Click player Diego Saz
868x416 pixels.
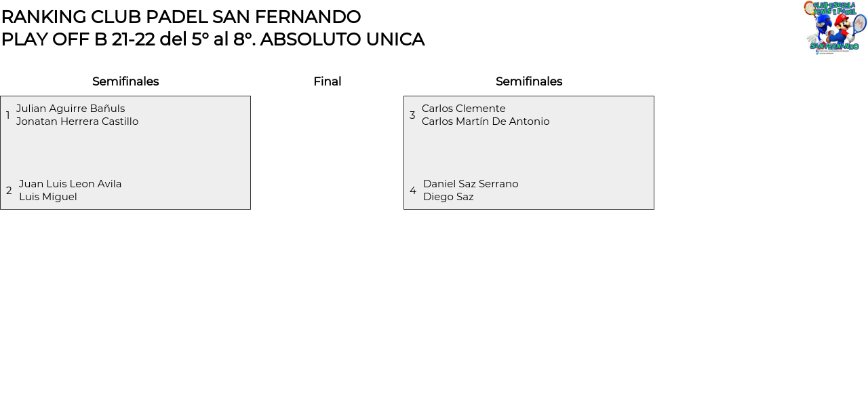(x=448, y=197)
